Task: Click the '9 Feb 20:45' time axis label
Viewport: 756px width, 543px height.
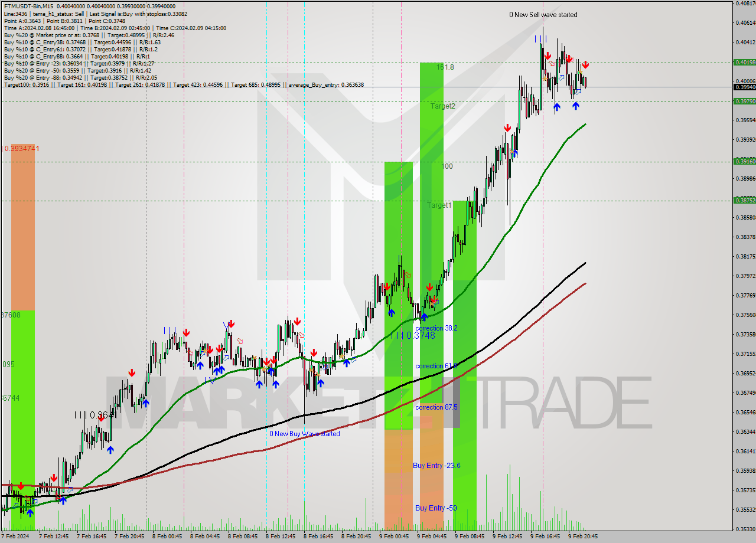Action: point(583,537)
